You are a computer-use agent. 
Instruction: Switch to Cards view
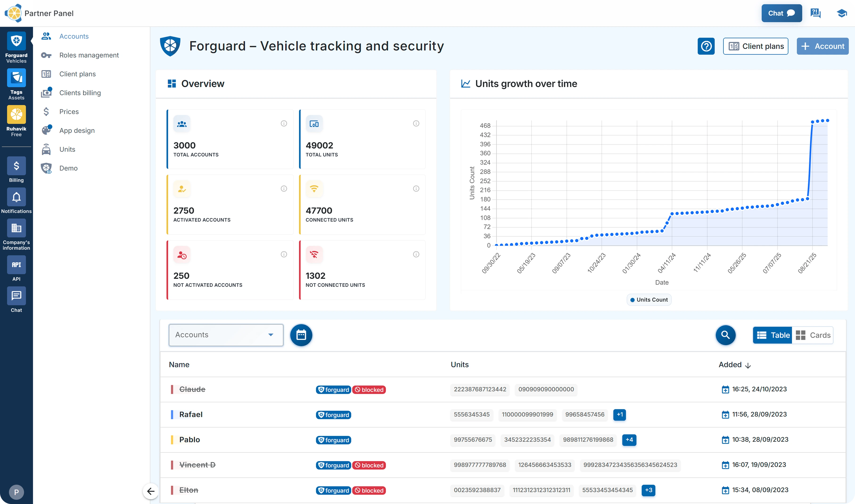[x=813, y=335]
